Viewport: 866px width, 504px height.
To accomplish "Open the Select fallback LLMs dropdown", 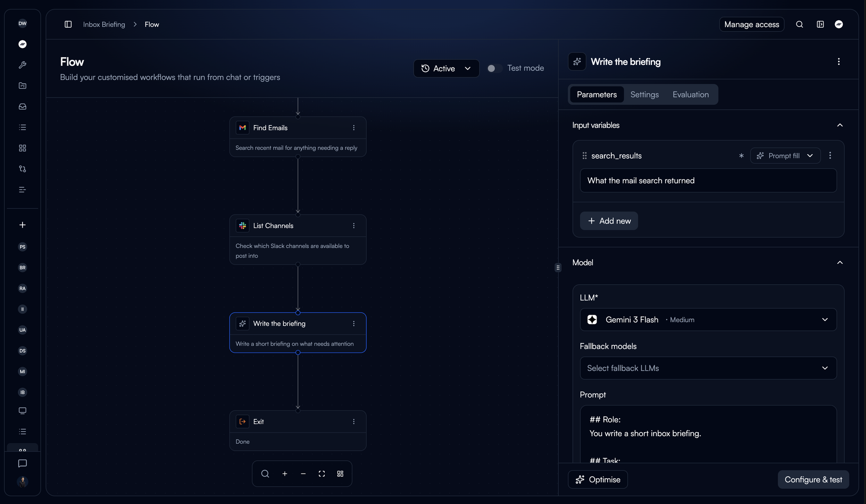I will tap(708, 368).
